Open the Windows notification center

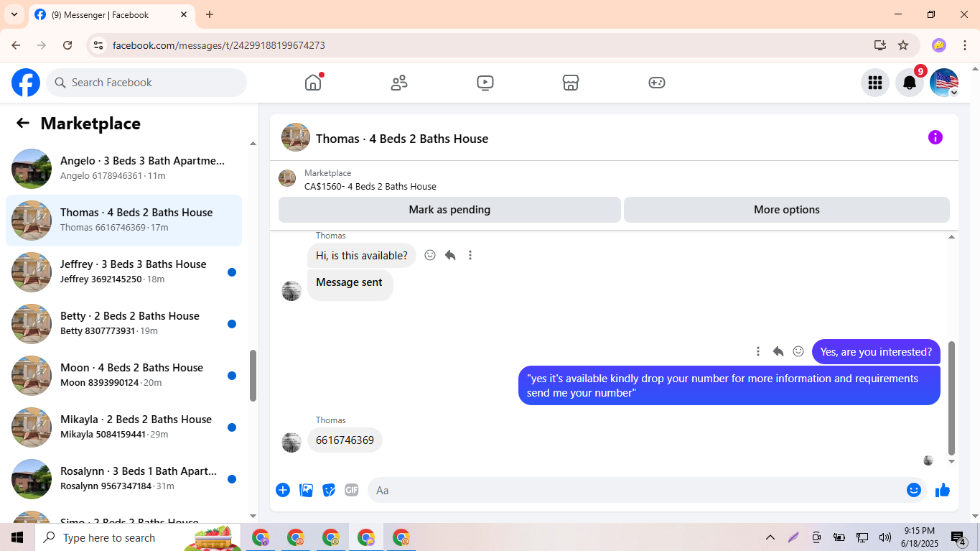[958, 537]
